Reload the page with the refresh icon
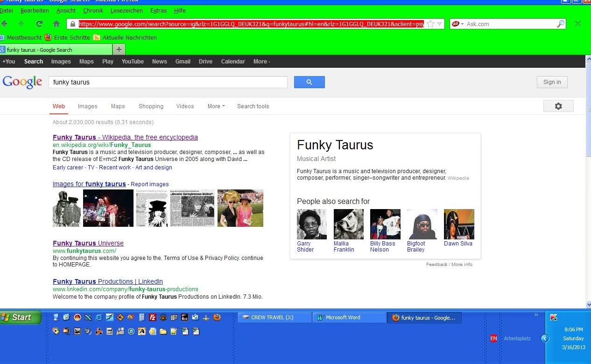 [39, 24]
